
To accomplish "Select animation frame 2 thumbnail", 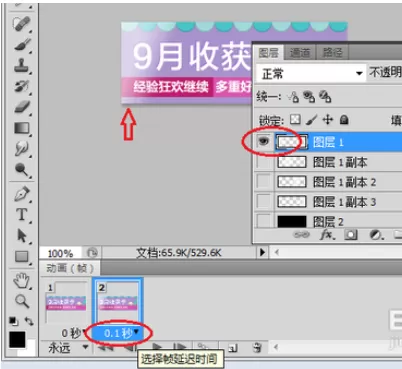I will [x=118, y=303].
